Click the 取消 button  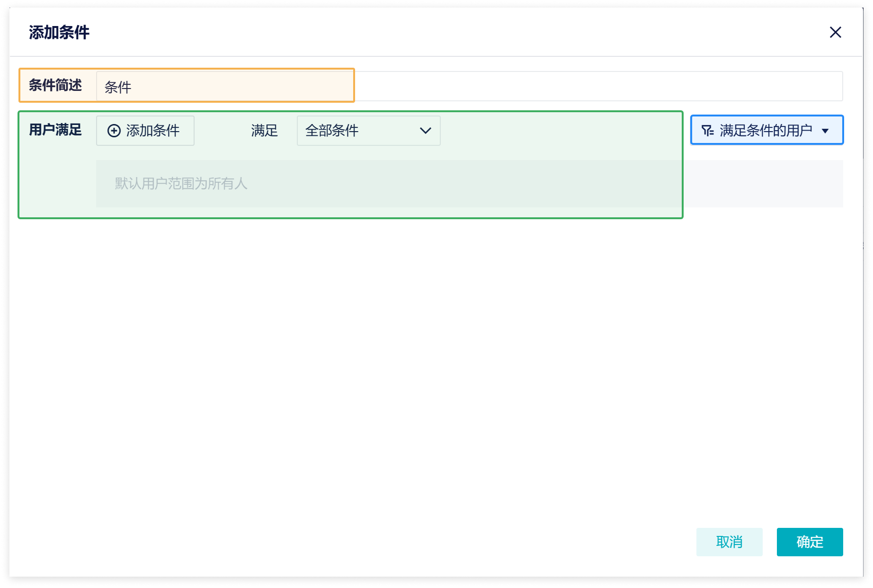[729, 542]
